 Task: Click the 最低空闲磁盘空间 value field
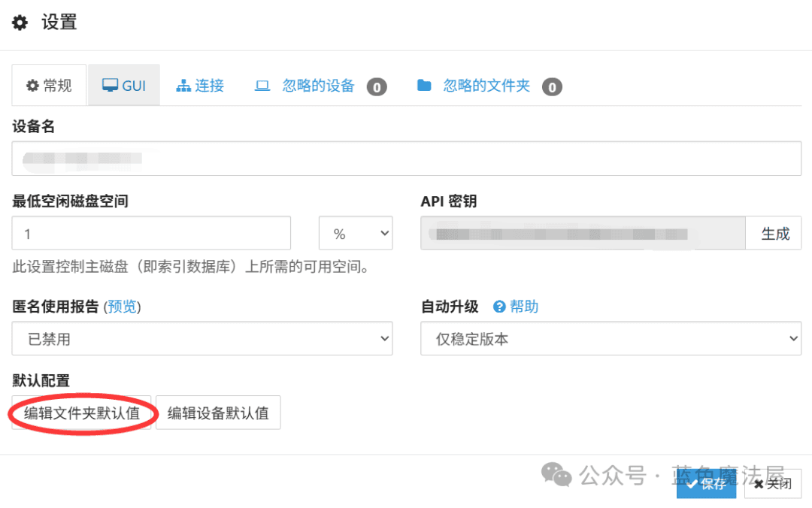[151, 233]
